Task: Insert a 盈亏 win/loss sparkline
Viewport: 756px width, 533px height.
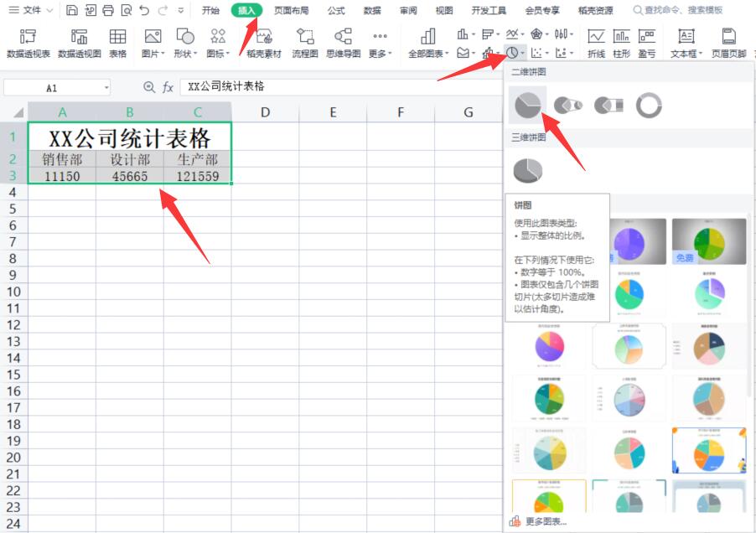Action: [646, 44]
